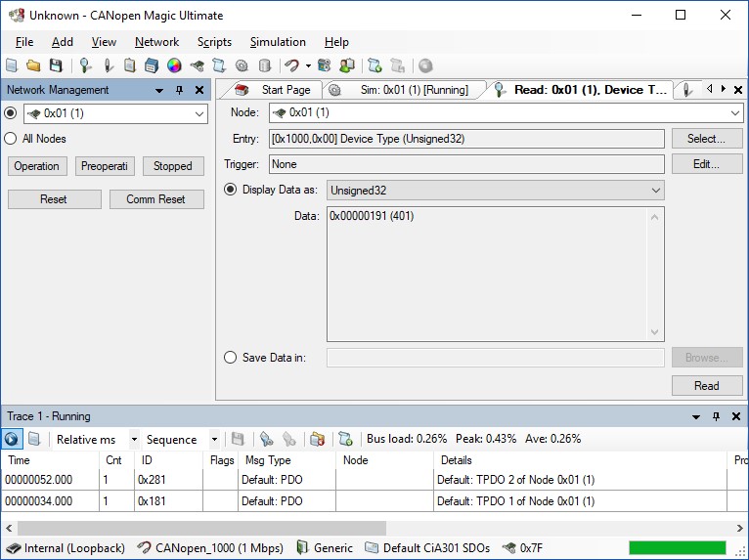Open the Relative ms dropdown arrow
749x560 pixels.
tap(134, 439)
